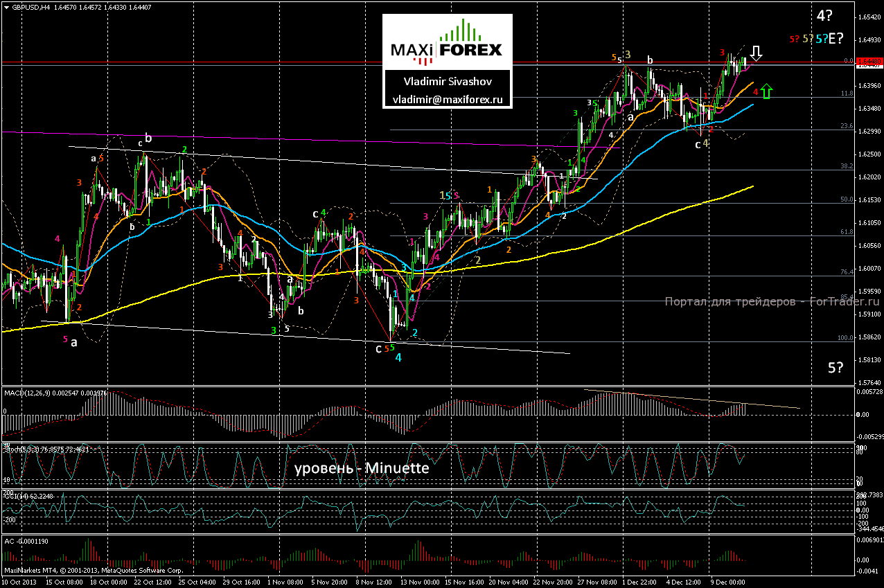Click the email vladimir@maxiforex.ru

(447, 100)
